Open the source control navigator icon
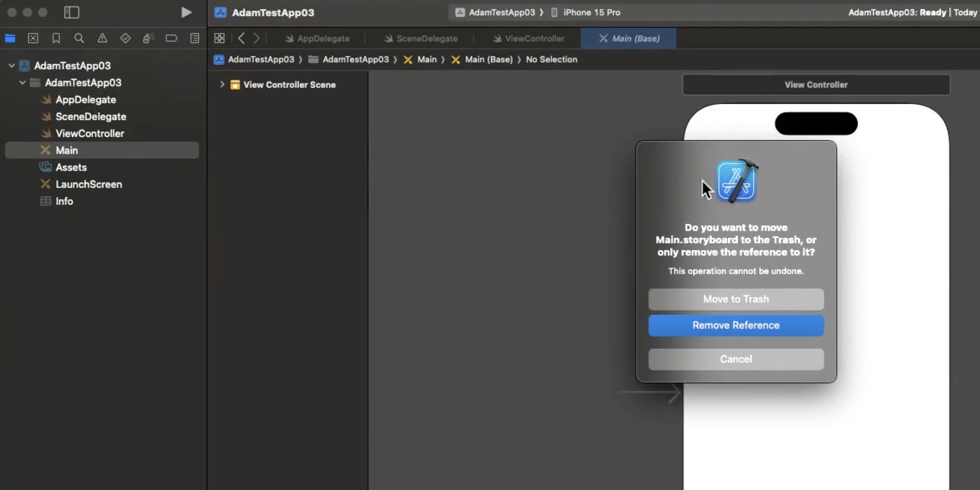The height and width of the screenshot is (490, 980). click(x=33, y=38)
